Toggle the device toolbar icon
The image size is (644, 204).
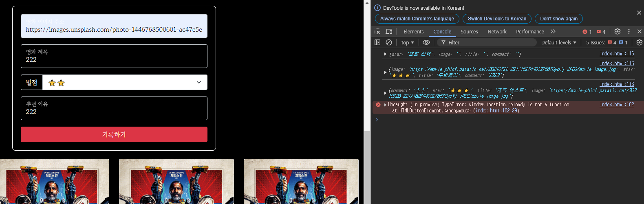tap(389, 31)
